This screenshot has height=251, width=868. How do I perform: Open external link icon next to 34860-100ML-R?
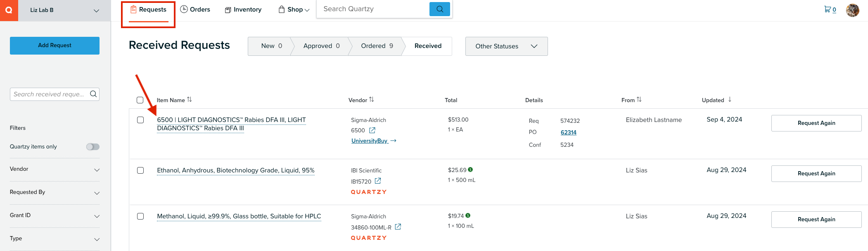pos(398,227)
